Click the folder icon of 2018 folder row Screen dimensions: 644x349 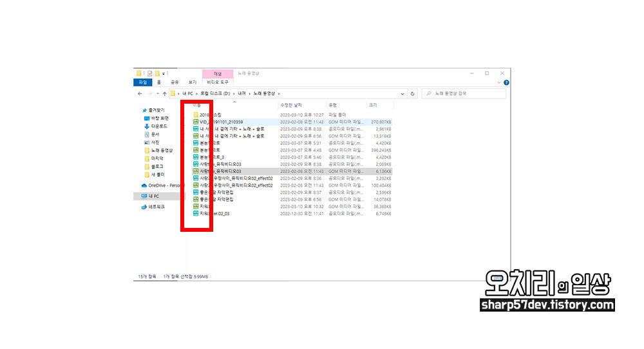coord(196,115)
